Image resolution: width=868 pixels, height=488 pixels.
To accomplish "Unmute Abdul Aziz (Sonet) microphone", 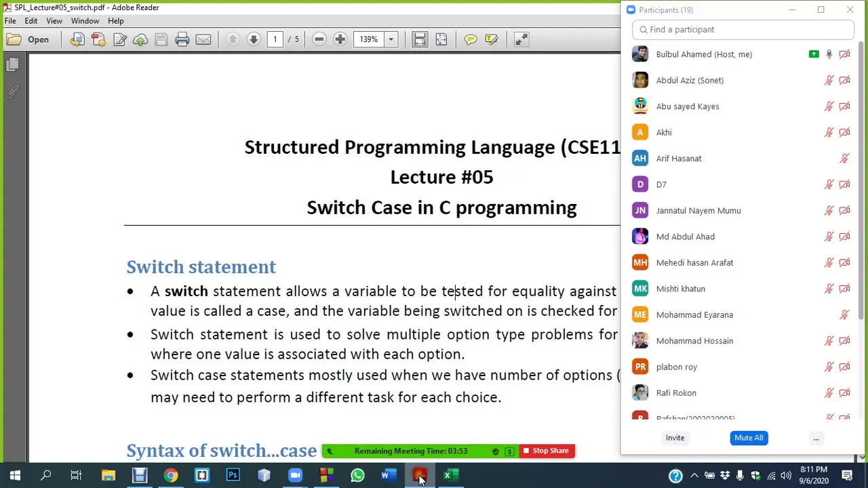I will click(829, 80).
